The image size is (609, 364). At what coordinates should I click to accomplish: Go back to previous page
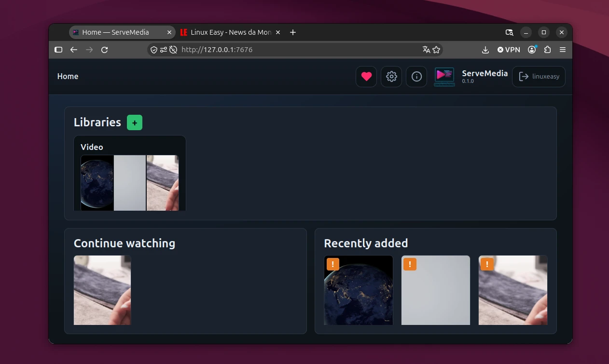click(x=74, y=50)
